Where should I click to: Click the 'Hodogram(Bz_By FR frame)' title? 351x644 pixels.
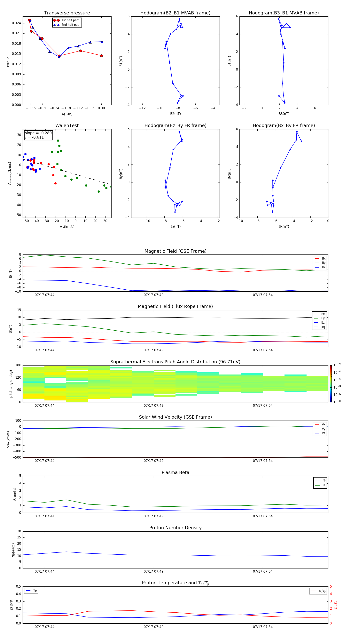(175, 125)
